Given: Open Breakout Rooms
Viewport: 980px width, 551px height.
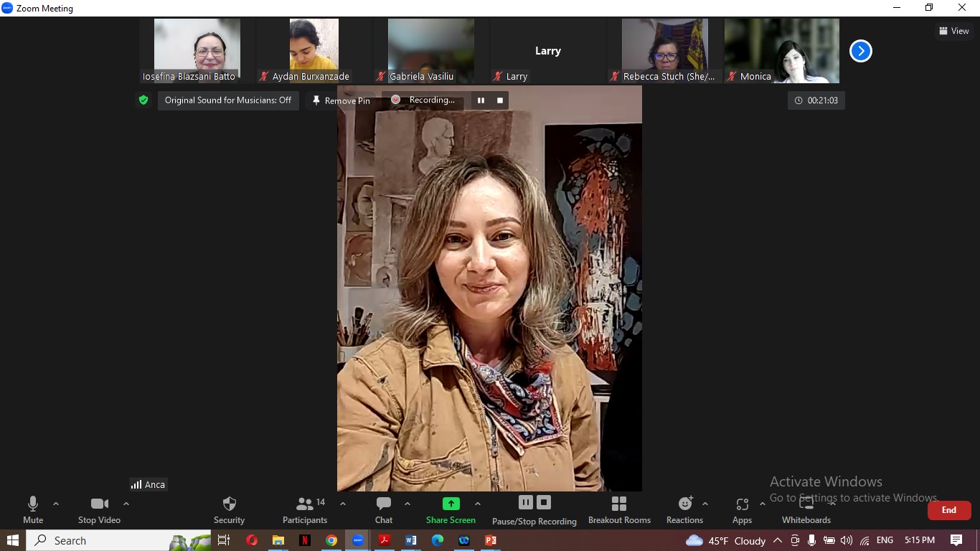Looking at the screenshot, I should click(619, 510).
